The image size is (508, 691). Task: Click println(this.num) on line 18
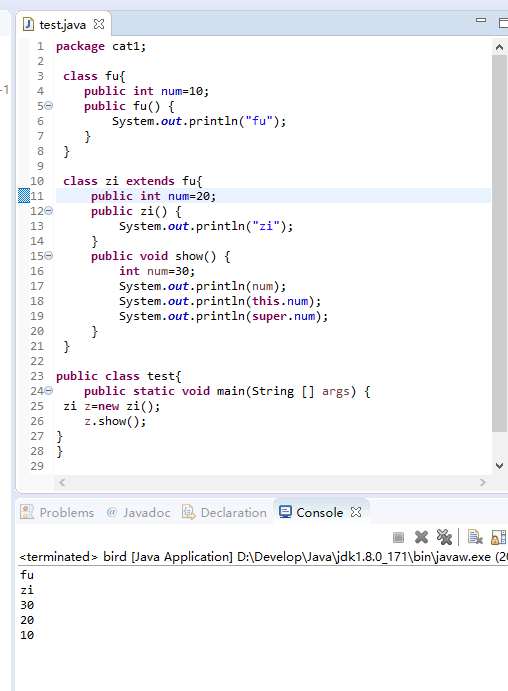point(220,301)
